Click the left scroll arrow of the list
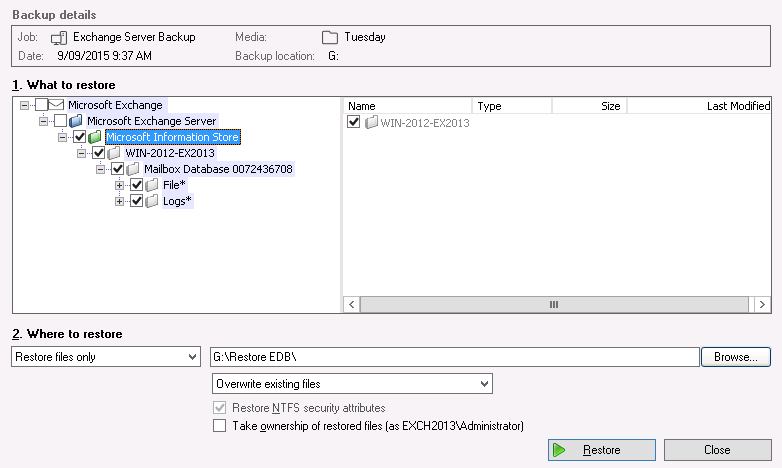The height and width of the screenshot is (468, 782). tap(352, 304)
